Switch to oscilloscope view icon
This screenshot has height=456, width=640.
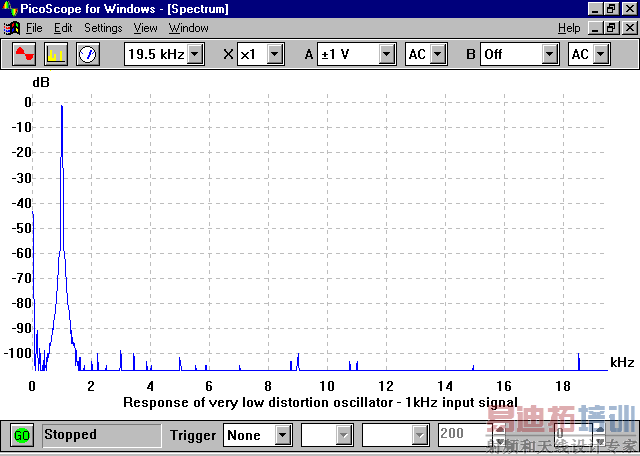24,54
